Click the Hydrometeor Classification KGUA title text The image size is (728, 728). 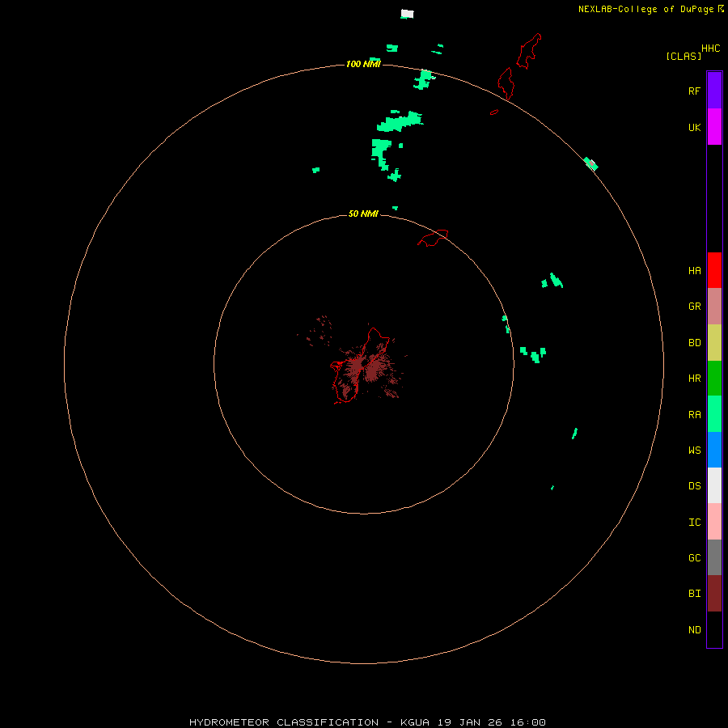367,722
